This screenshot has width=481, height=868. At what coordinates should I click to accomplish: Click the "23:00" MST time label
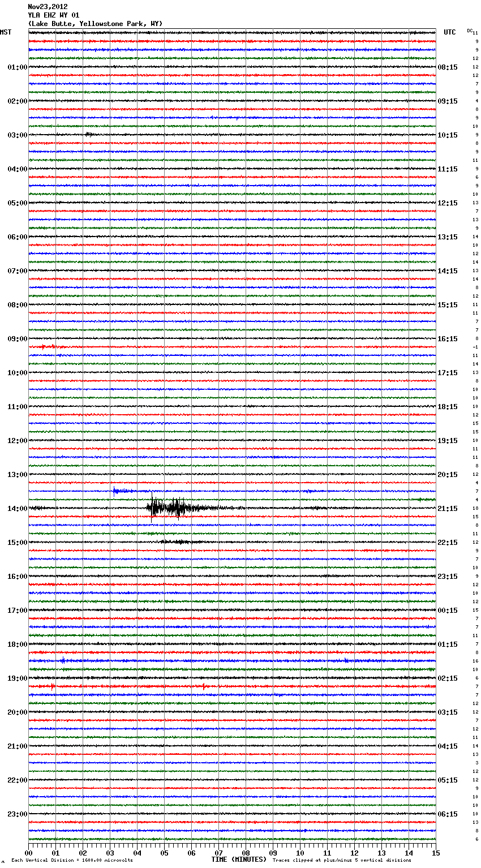[x=17, y=814]
